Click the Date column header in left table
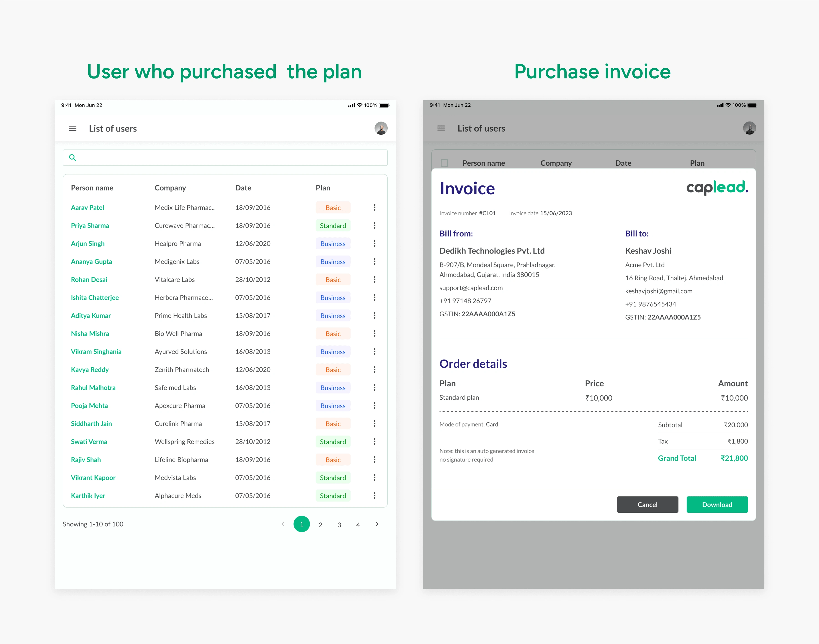The width and height of the screenshot is (819, 644). point(243,188)
